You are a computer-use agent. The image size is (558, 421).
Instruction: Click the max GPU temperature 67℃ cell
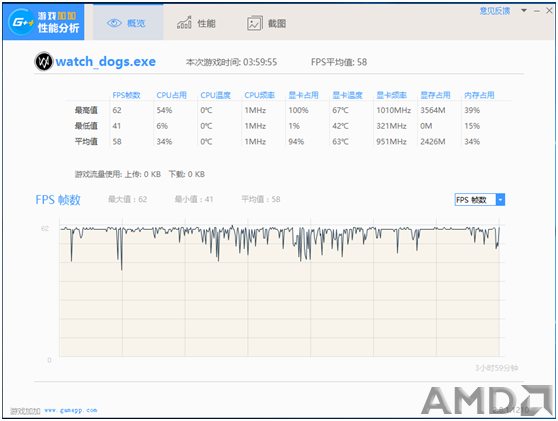341,110
